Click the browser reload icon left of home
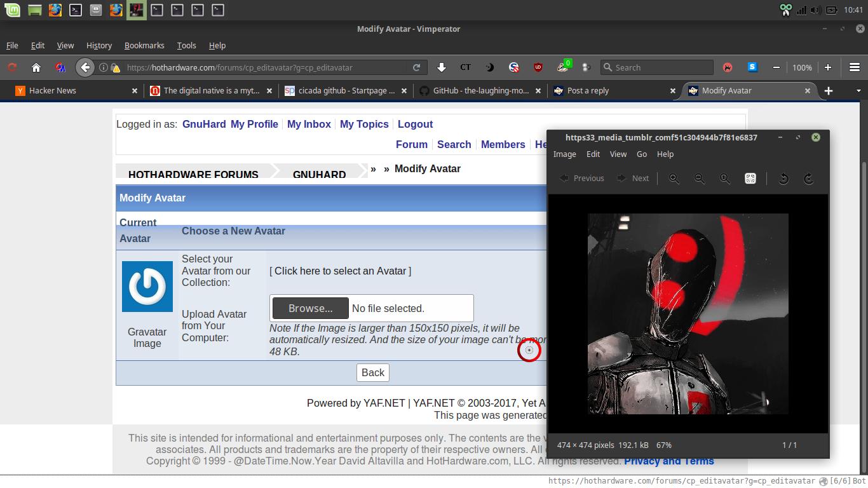The image size is (868, 488). pos(12,67)
